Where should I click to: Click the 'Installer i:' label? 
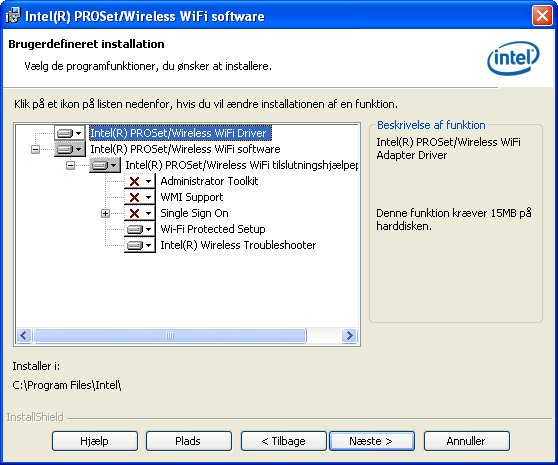coord(36,366)
